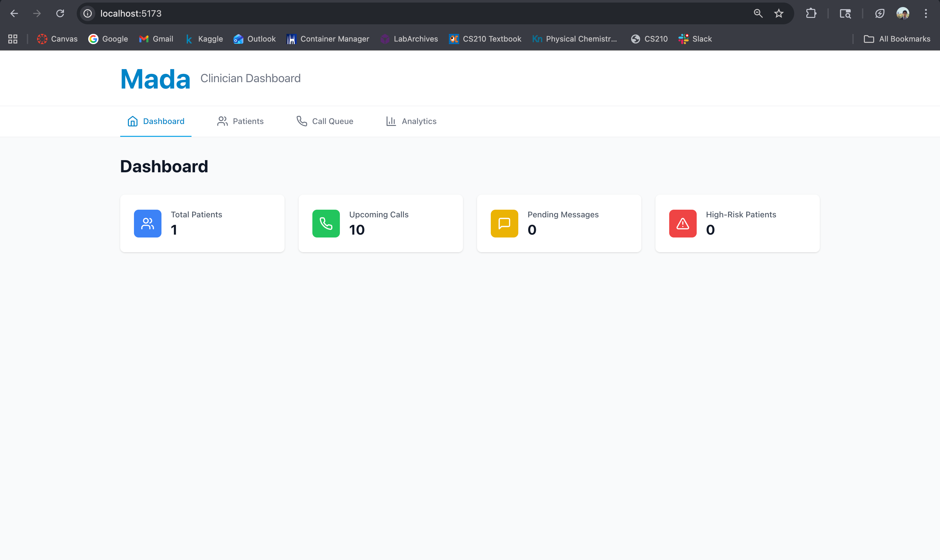
Task: Bookmark this page with star icon
Action: (x=779, y=14)
